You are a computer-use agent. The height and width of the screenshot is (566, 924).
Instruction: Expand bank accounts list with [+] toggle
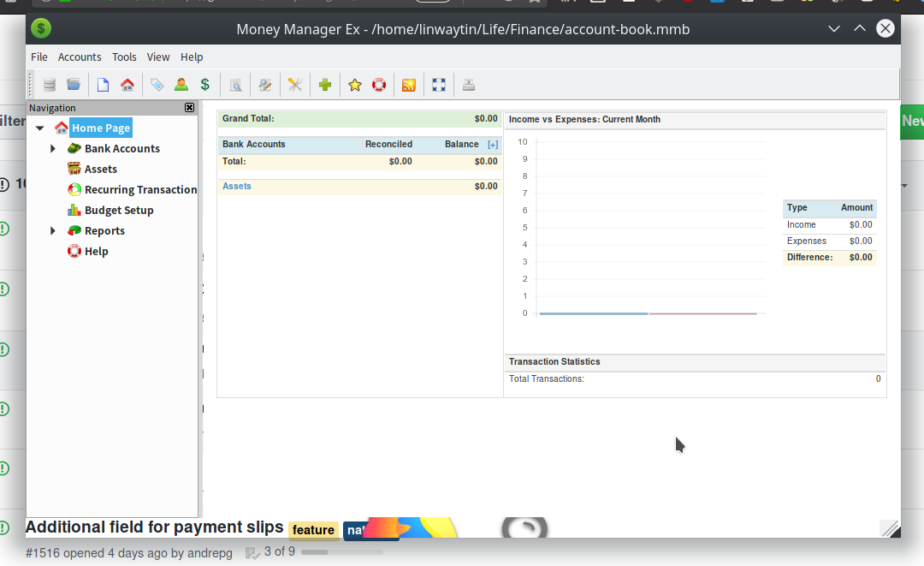point(493,145)
